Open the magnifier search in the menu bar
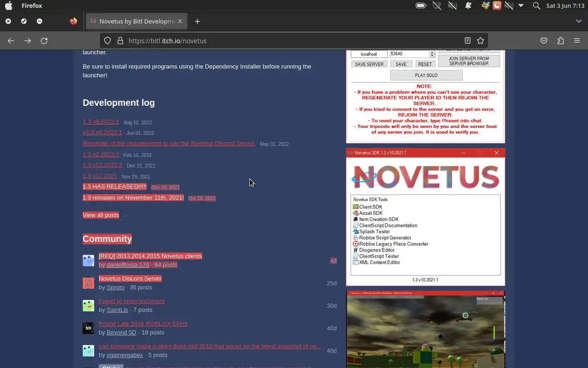Viewport: 588px width, 368px height. pos(536,6)
